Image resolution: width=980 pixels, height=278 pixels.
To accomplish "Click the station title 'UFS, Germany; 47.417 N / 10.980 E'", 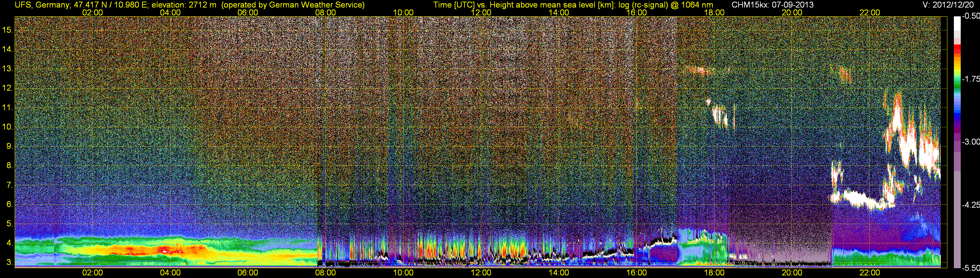I will click(x=81, y=5).
